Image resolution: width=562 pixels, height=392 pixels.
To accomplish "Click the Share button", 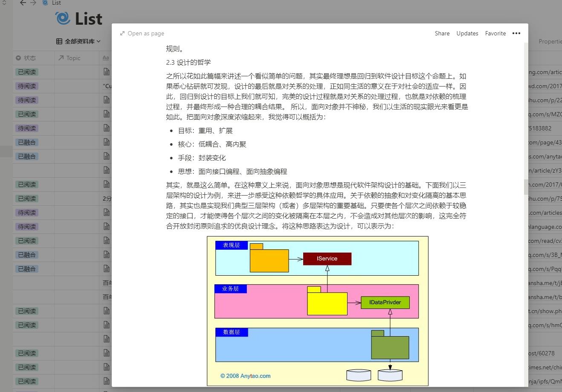I will click(442, 33).
